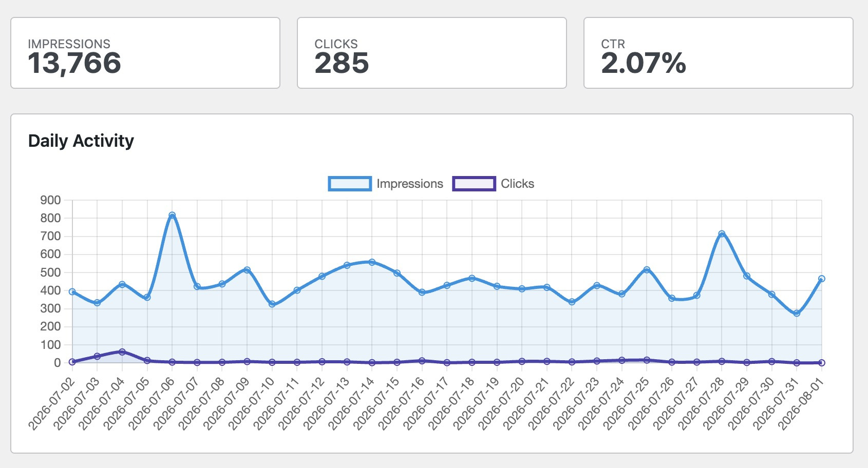This screenshot has height=468, width=868.
Task: Click the 500 y-axis label
Action: [50, 272]
